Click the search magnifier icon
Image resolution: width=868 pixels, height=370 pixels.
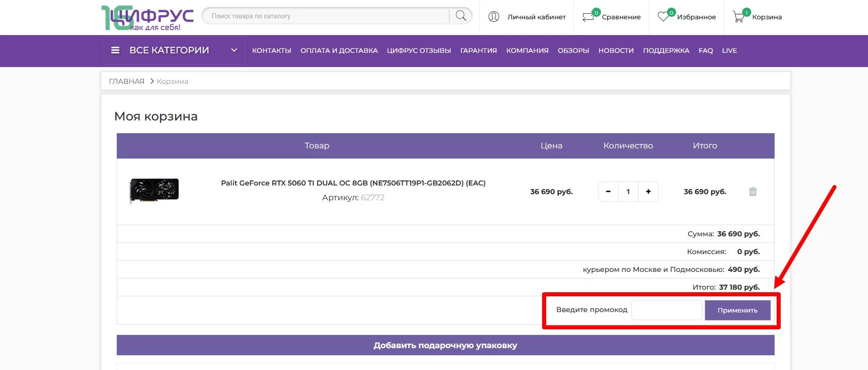(x=460, y=16)
